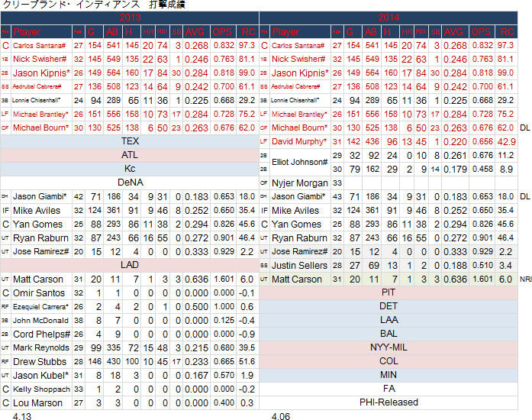532x420 pixels.
Task: Click the Ezequiel Carrera* player name
Action: pos(40,306)
